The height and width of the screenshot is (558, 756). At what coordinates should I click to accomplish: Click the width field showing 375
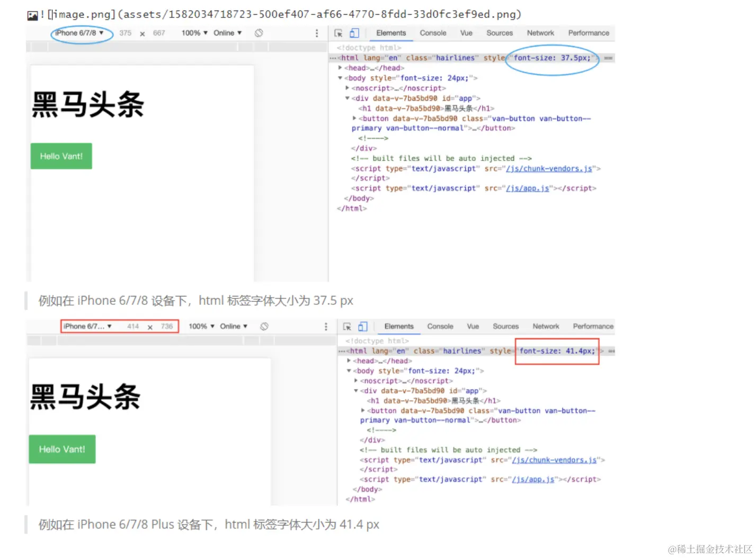pyautogui.click(x=126, y=33)
